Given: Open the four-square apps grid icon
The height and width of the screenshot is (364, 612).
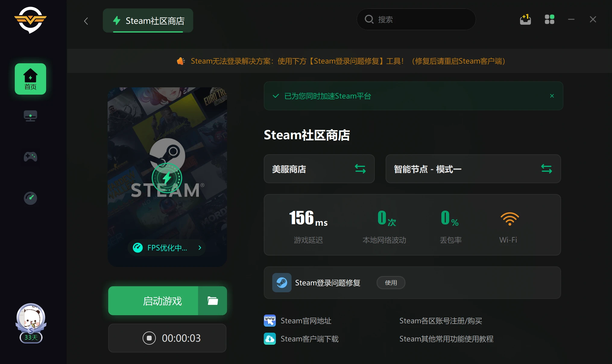Looking at the screenshot, I should tap(549, 20).
